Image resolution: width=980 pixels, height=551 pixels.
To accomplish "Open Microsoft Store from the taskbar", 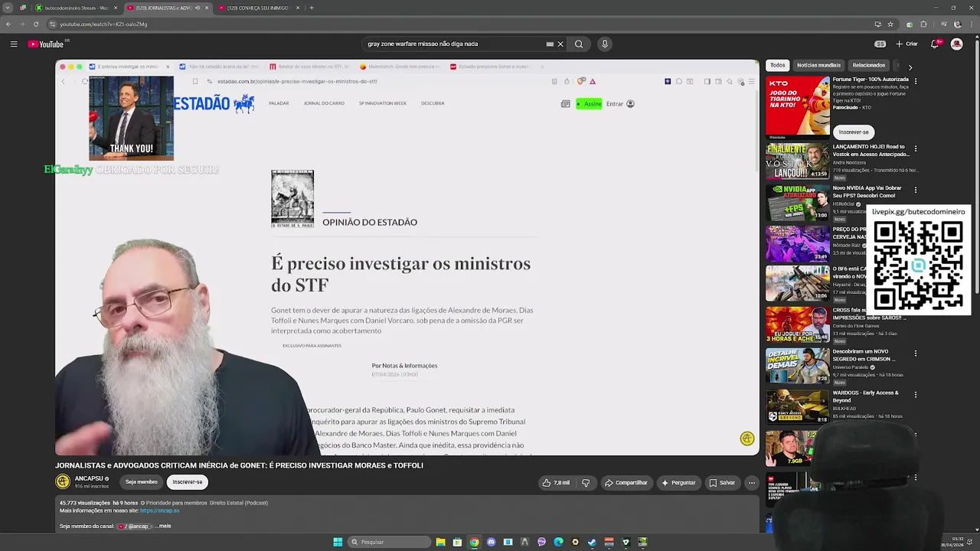I will click(457, 542).
